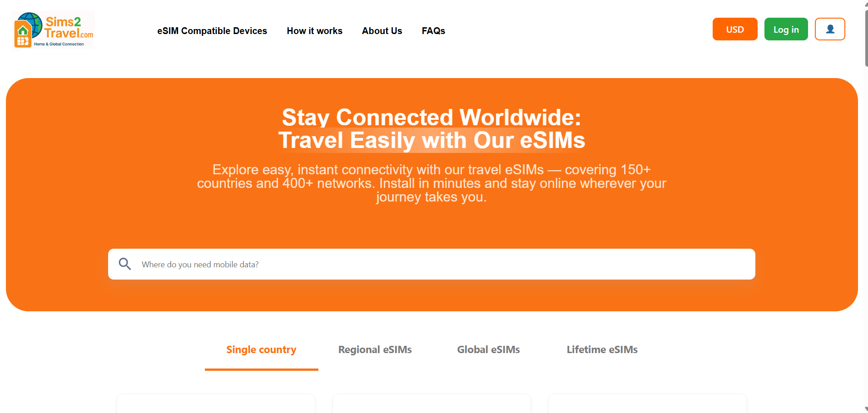The height and width of the screenshot is (413, 868).
Task: Open the USD currency selector
Action: click(734, 29)
